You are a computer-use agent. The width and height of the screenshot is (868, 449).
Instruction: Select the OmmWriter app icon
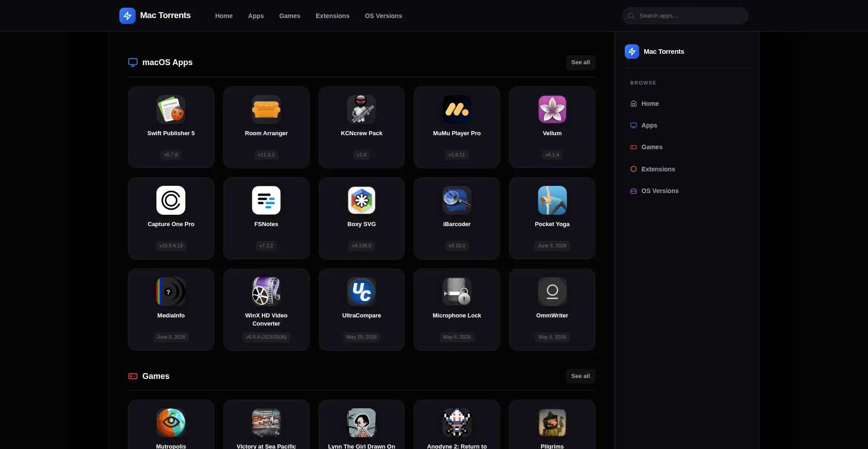tap(552, 292)
